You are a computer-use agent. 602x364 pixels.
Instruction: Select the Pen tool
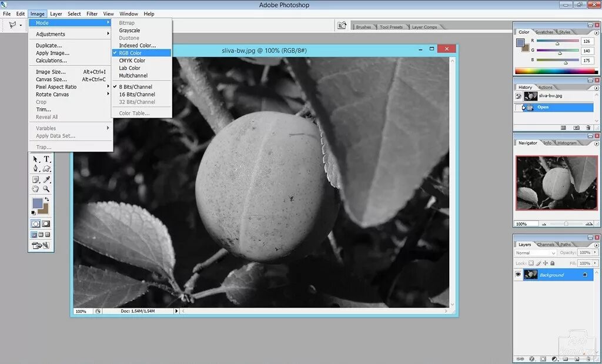click(35, 169)
